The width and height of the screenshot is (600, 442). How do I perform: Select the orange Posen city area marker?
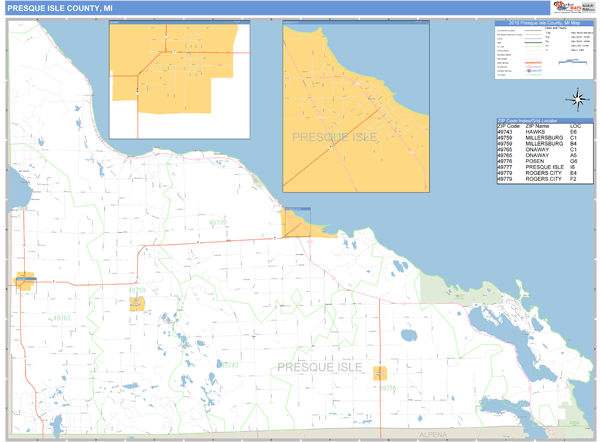pos(380,373)
